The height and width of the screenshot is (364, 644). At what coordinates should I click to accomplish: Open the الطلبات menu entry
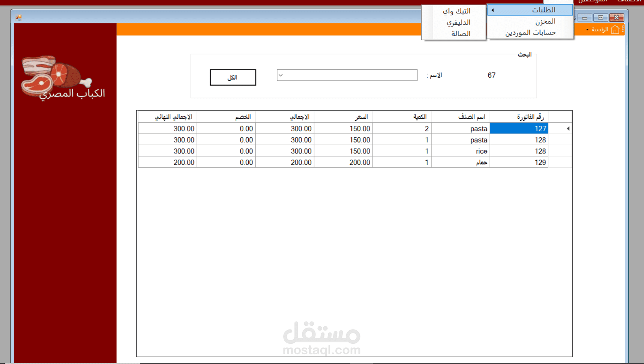[530, 10]
